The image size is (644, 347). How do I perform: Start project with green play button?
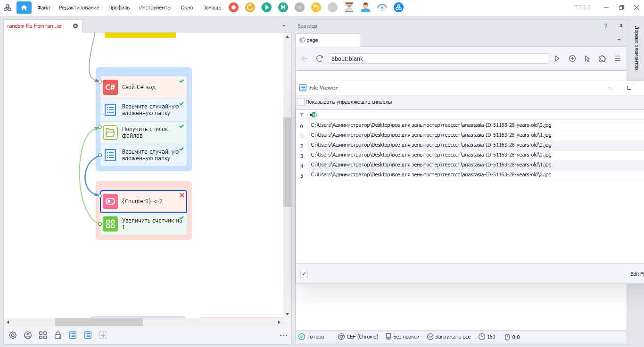click(266, 7)
